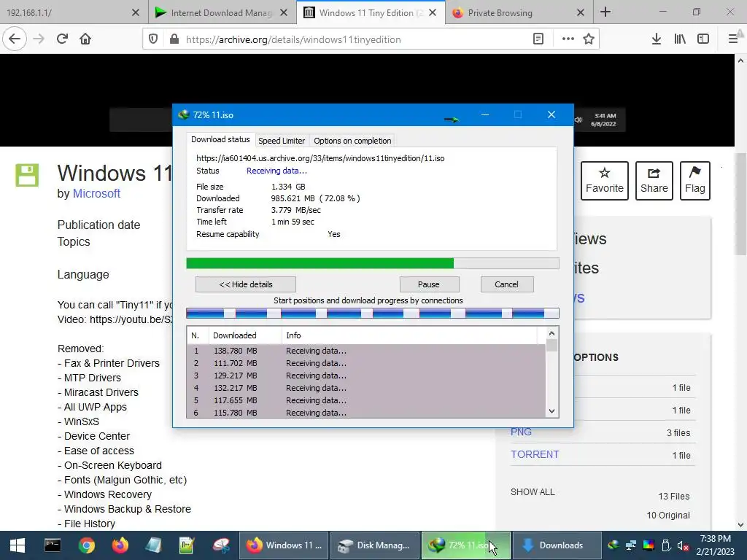The image size is (747, 560).
Task: Close the Private Browsing tab
Action: coord(581,13)
